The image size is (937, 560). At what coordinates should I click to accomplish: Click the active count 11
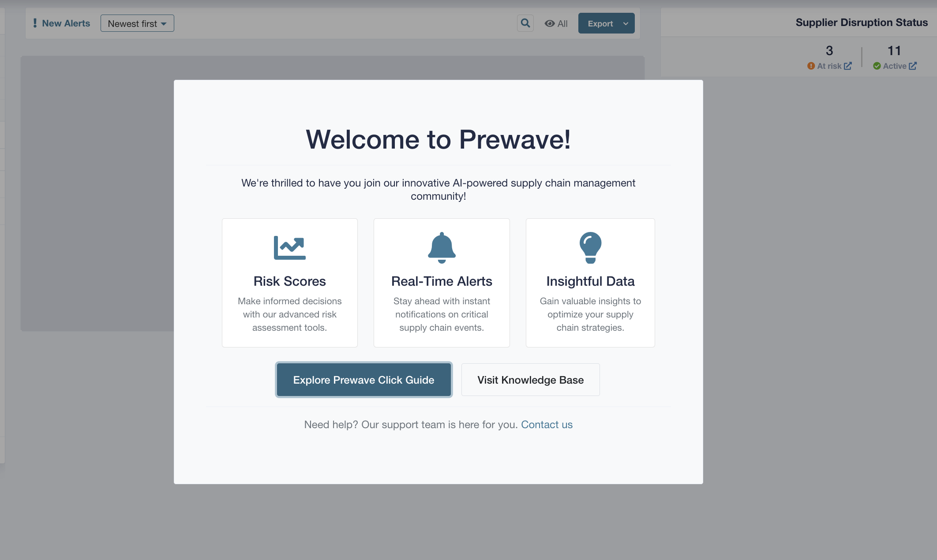[894, 51]
